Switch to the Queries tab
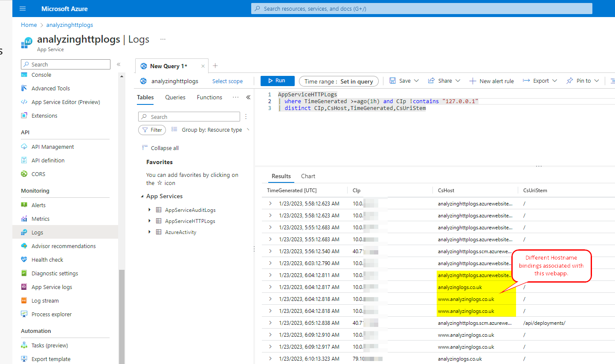 pyautogui.click(x=175, y=97)
